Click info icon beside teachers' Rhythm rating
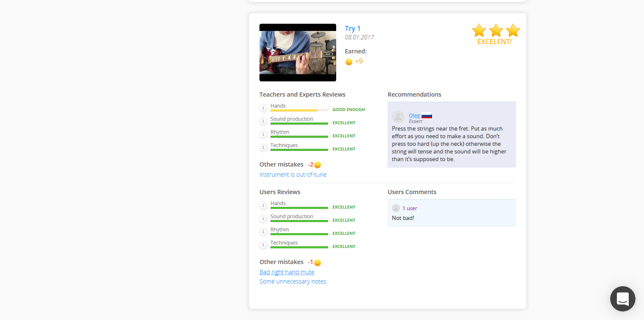Viewport: 644px width, 320px height. point(263,134)
